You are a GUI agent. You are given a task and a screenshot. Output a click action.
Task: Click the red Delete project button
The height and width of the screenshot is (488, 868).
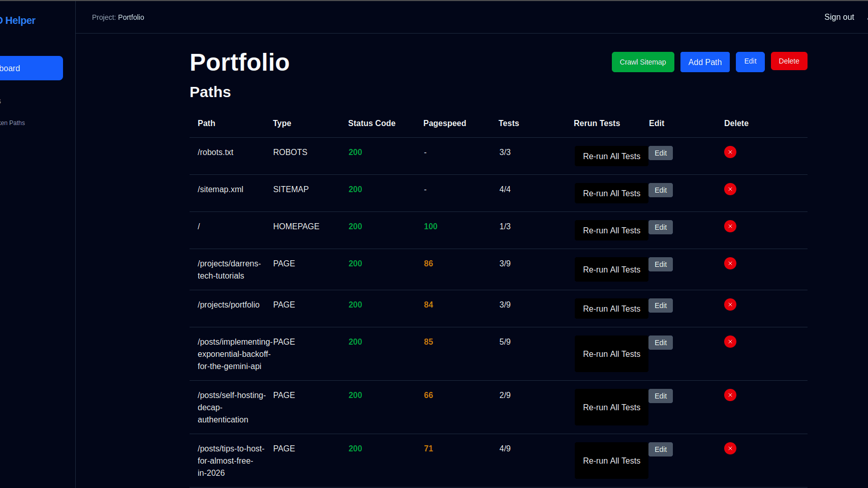tap(789, 61)
